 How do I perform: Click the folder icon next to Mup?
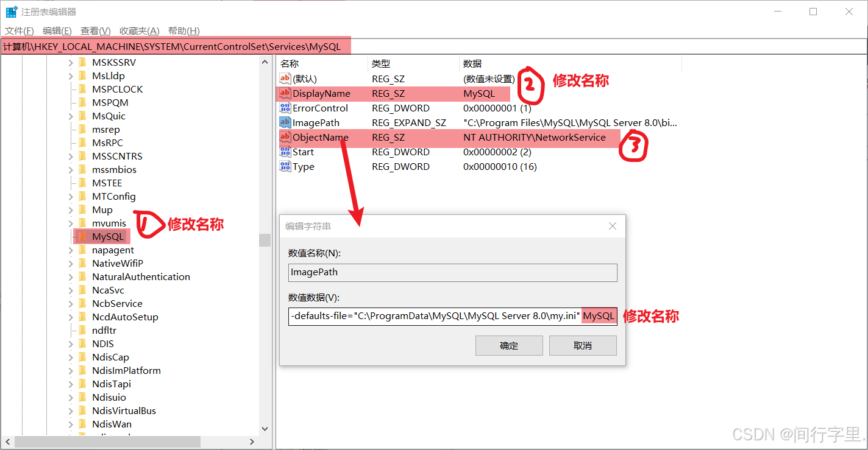tap(83, 209)
